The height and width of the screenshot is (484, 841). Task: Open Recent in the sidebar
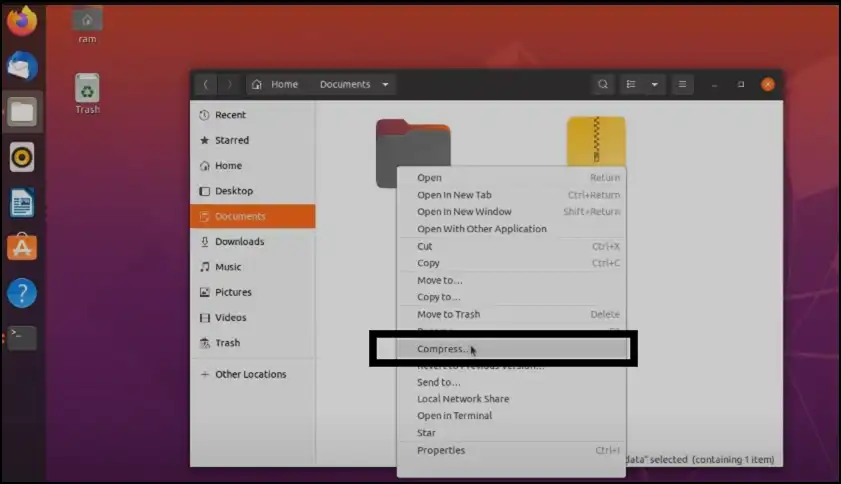coord(253,115)
